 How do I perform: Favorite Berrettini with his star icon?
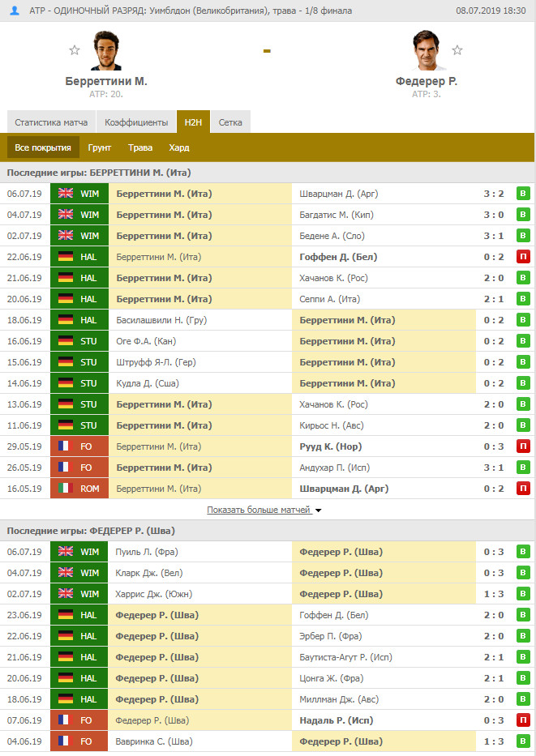click(75, 50)
